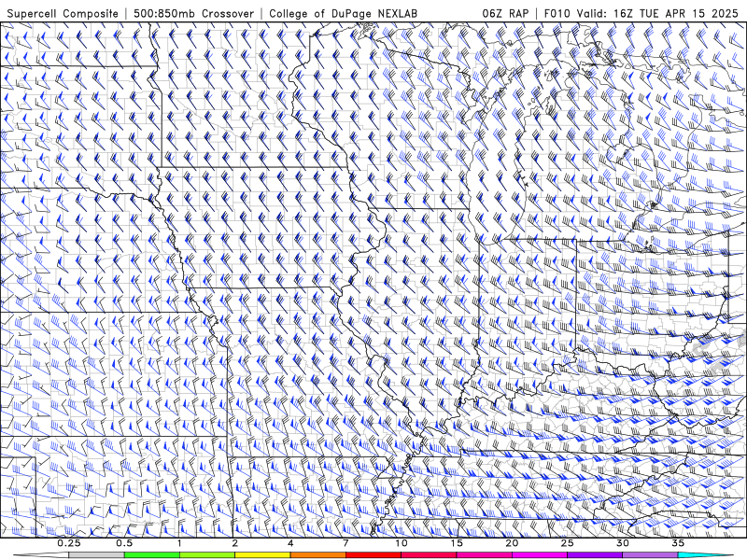Click the orange legend segment (4–7)
This screenshot has height=560, width=747.
317,555
